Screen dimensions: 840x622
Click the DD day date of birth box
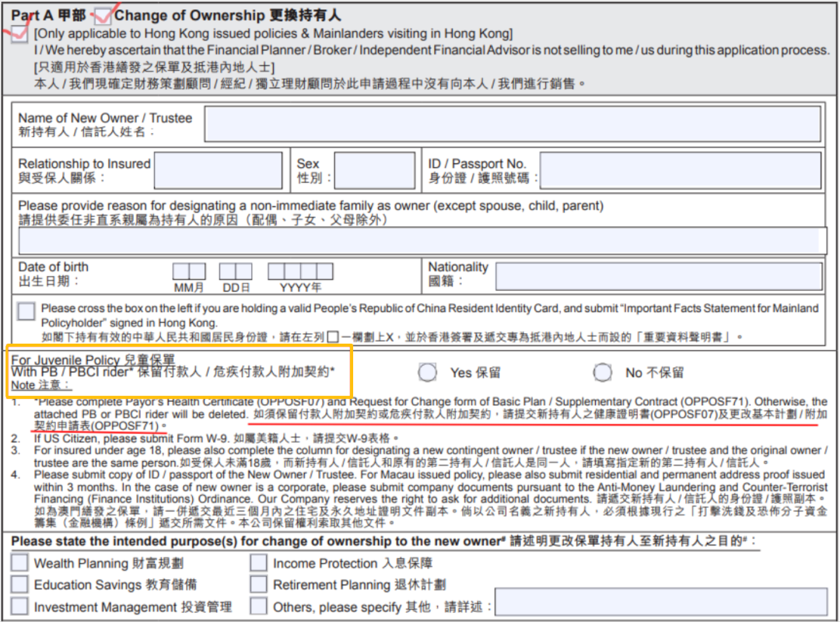click(236, 271)
